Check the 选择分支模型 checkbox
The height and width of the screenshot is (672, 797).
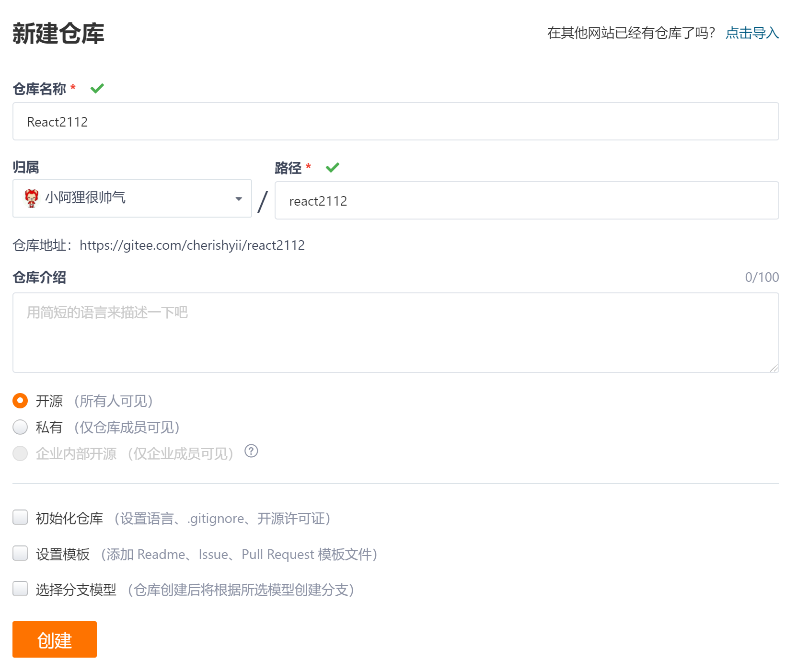click(20, 589)
